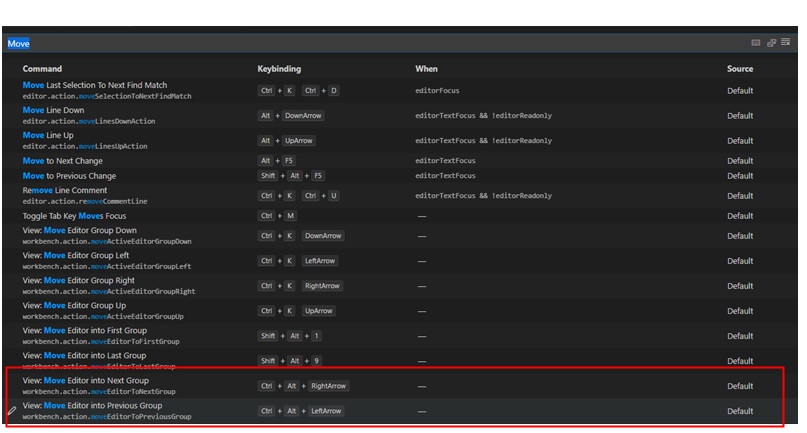
Task: Click the Source column header
Action: [740, 69]
